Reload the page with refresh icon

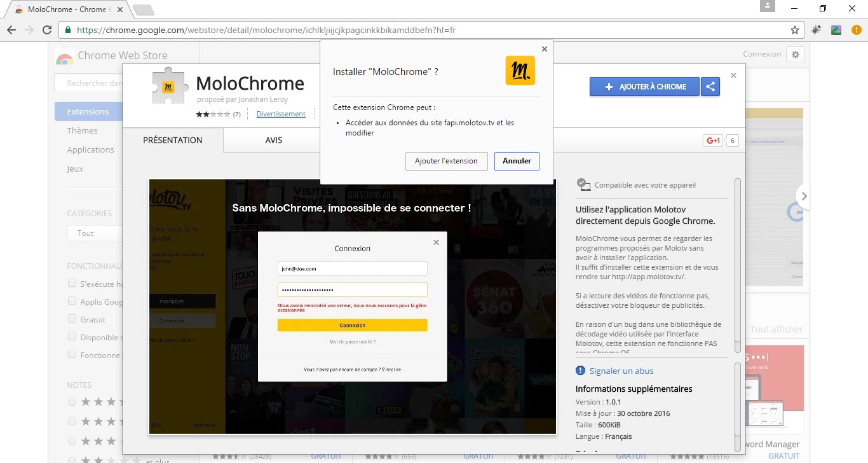click(46, 30)
